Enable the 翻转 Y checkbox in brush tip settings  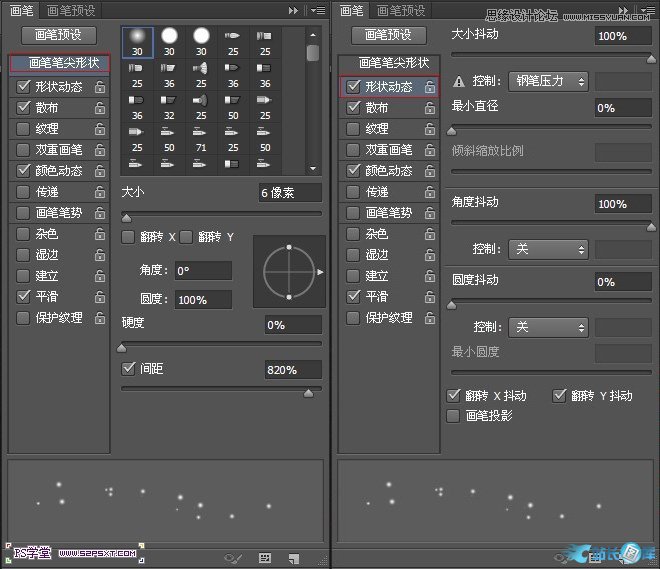187,237
